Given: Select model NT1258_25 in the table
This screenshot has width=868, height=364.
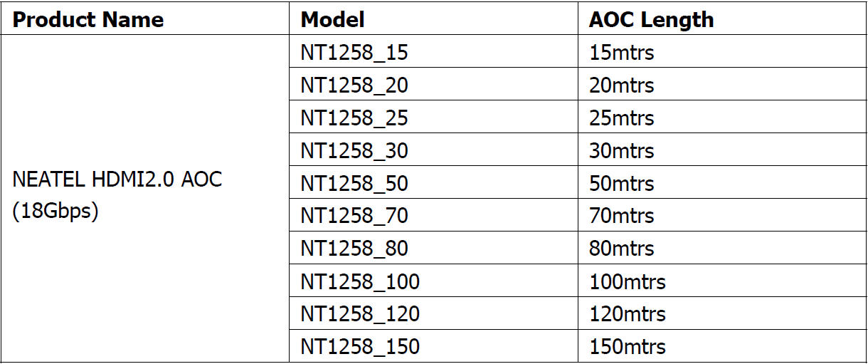Looking at the screenshot, I should coord(354,118).
